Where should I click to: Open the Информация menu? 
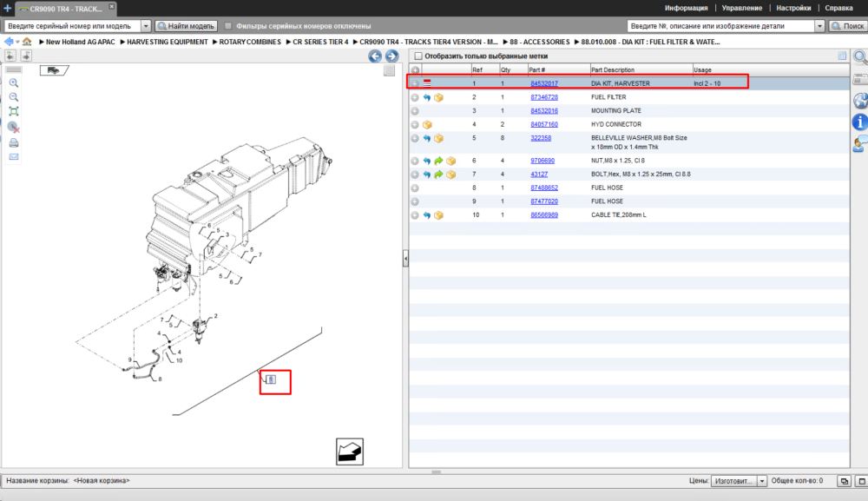686,9
